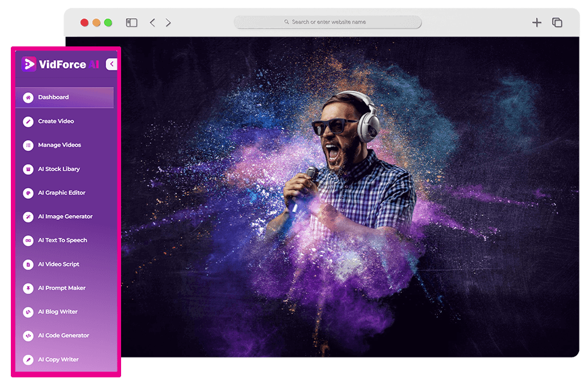
Task: Choose AI Copy Writer in the sidebar
Action: pyautogui.click(x=58, y=360)
